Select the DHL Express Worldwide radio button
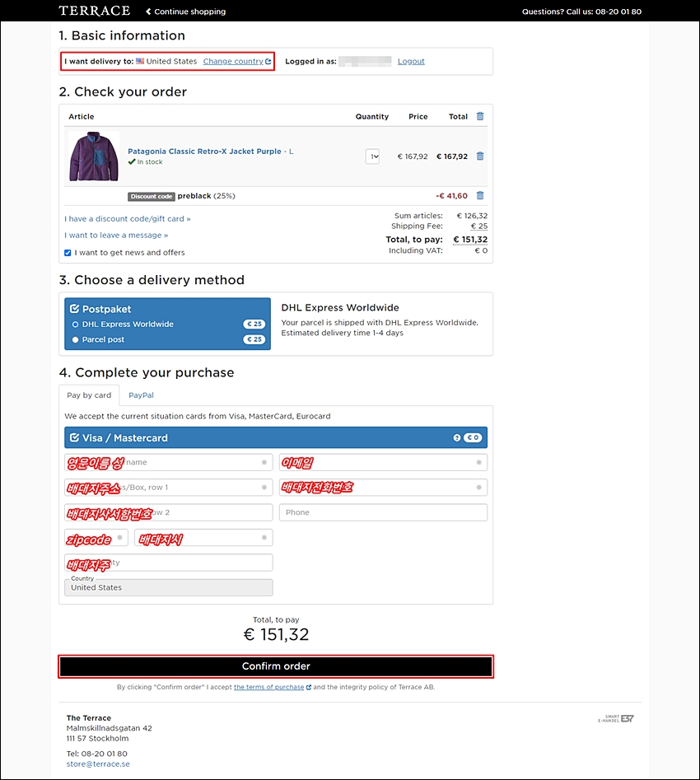Image resolution: width=700 pixels, height=780 pixels. (x=75, y=325)
